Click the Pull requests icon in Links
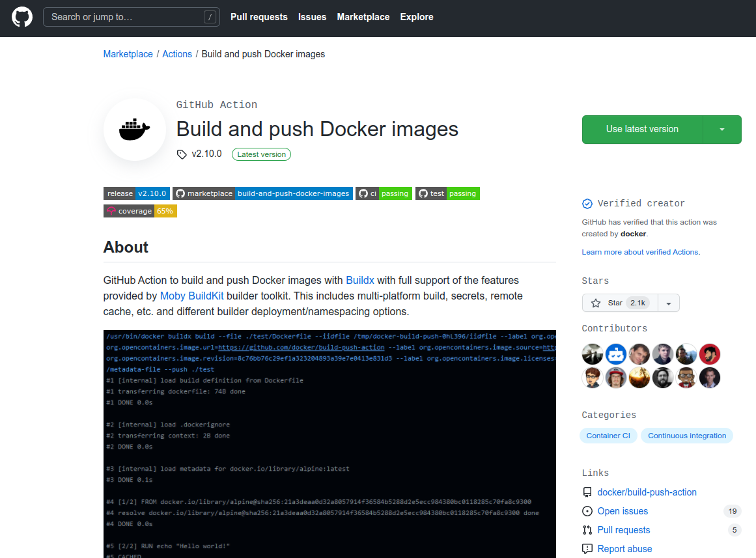This screenshot has width=756, height=558. [x=587, y=530]
